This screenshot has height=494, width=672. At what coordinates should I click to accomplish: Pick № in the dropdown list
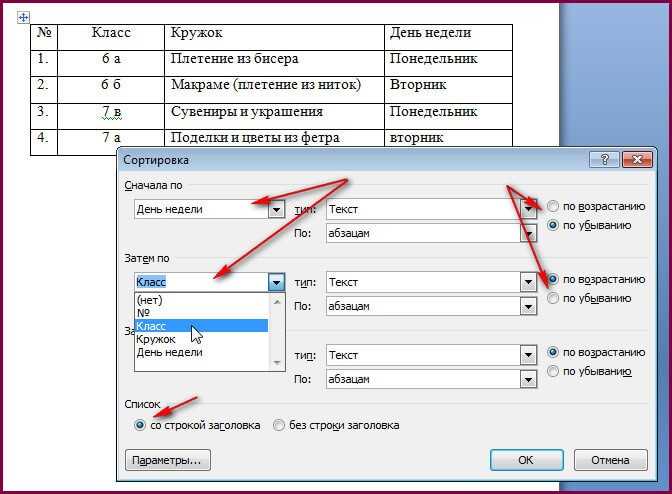click(201, 313)
